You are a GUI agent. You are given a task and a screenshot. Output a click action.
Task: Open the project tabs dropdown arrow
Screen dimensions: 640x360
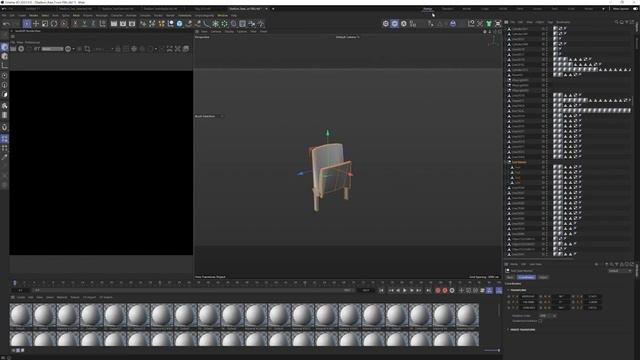(x=273, y=9)
